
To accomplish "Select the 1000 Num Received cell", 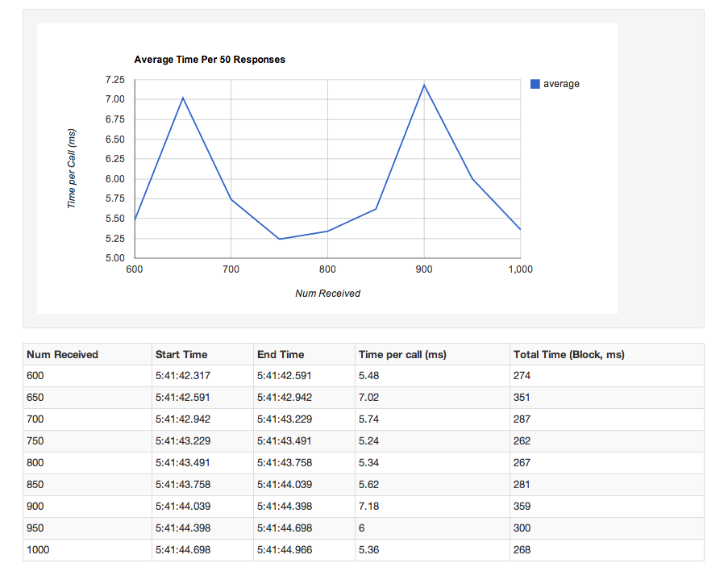I will pos(40,550).
